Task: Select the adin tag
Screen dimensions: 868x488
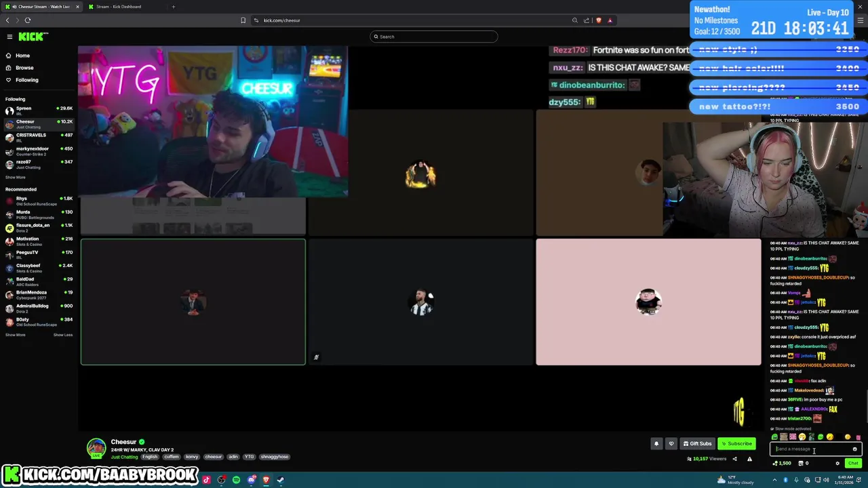Action: [x=233, y=457]
